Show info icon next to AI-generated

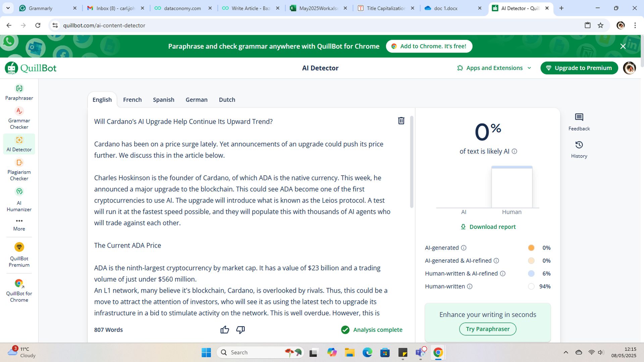click(x=464, y=248)
